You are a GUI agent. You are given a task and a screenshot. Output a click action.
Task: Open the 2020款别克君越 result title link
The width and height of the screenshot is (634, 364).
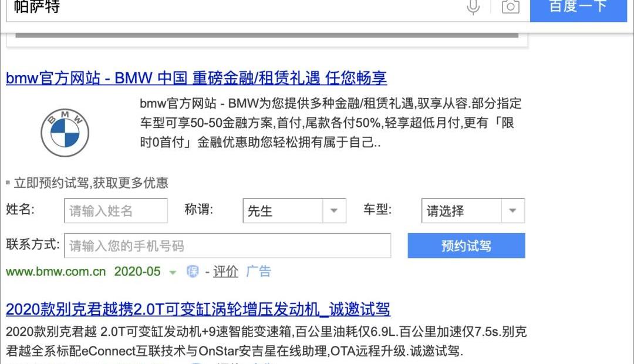(x=198, y=309)
